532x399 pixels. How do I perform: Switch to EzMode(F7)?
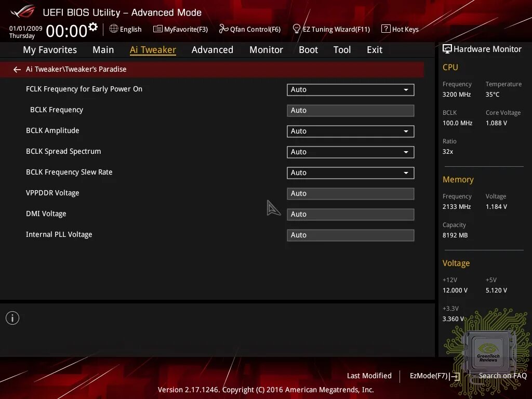[435, 376]
